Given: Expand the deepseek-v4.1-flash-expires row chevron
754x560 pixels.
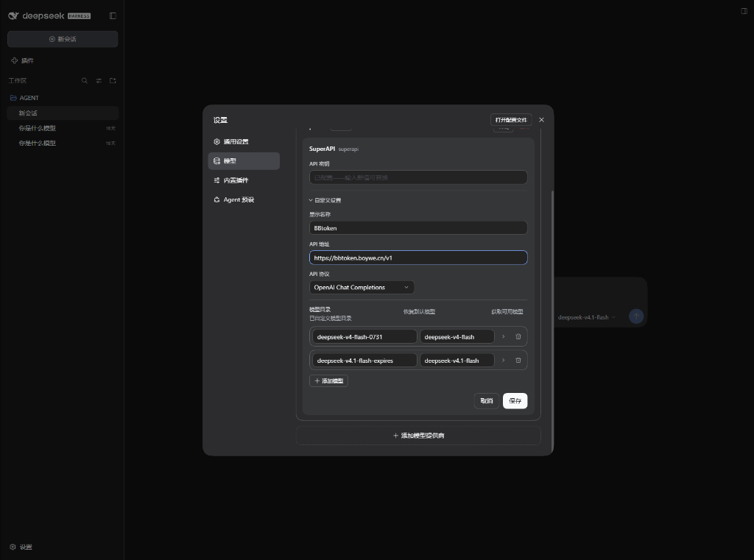Looking at the screenshot, I should tap(504, 360).
